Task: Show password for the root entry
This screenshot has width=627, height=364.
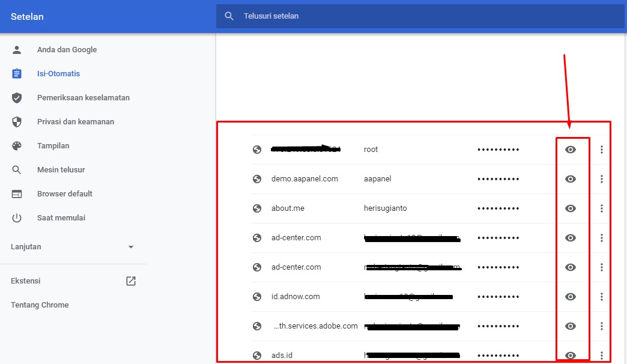Action: [571, 150]
